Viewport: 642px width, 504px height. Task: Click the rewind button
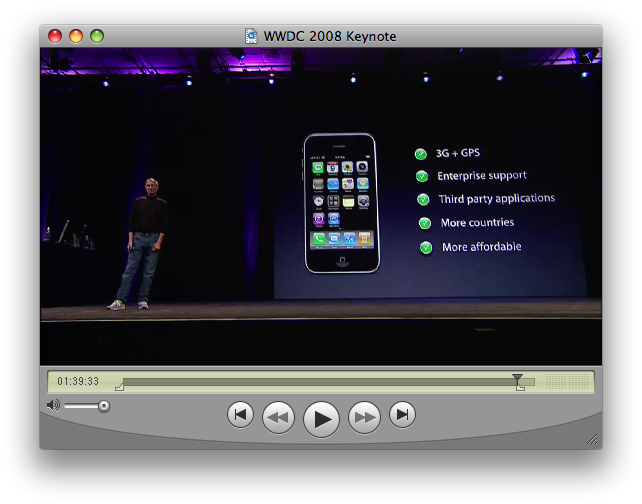pos(278,417)
